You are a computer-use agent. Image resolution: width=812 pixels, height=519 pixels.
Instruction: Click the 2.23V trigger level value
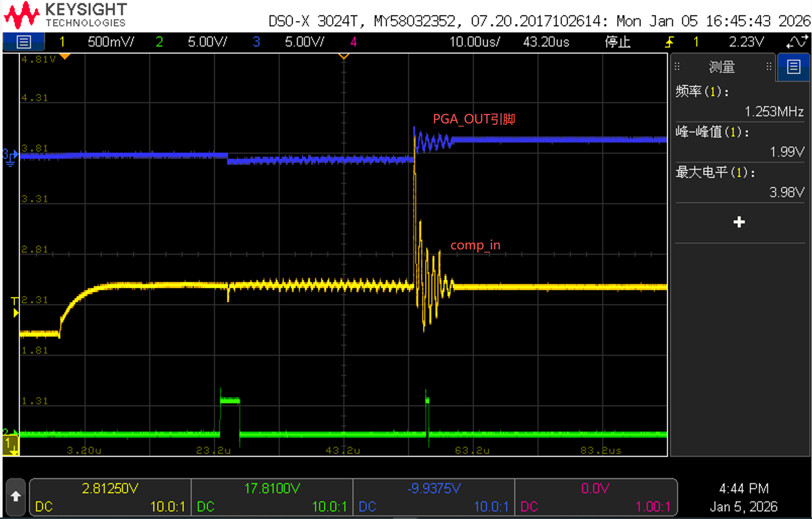point(746,42)
